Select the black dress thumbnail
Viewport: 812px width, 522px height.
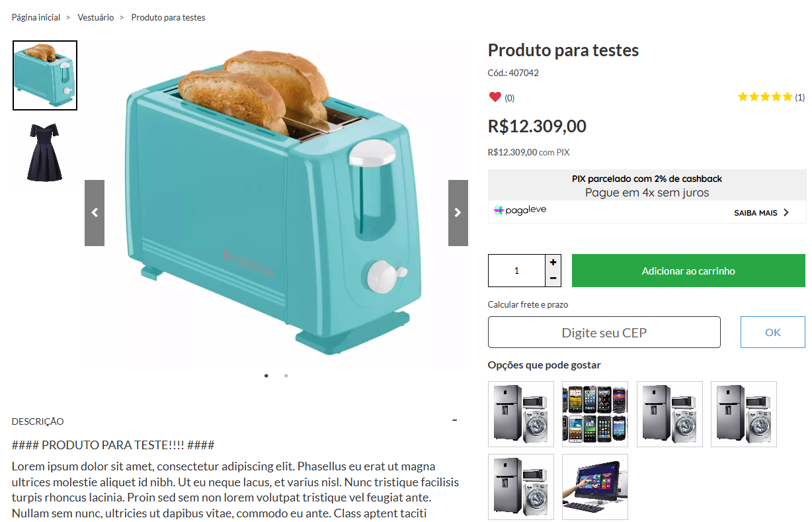tap(45, 152)
